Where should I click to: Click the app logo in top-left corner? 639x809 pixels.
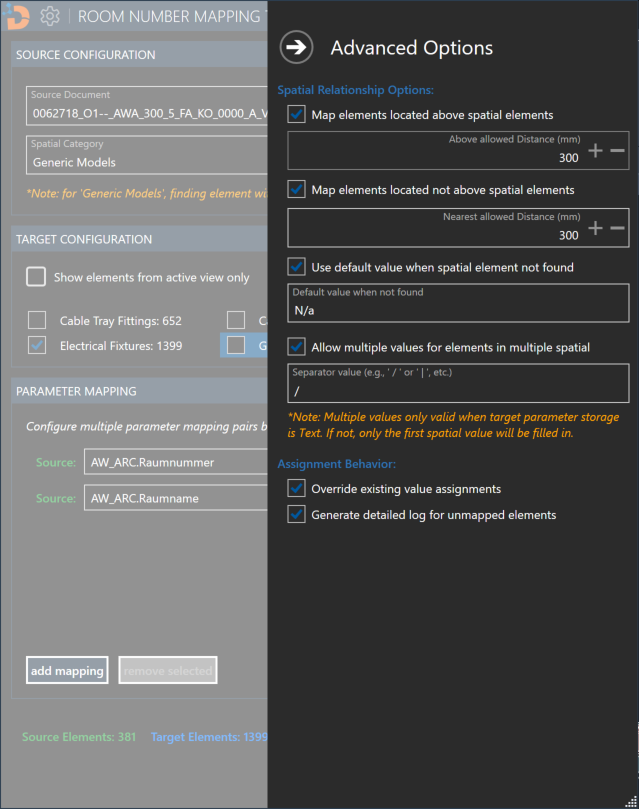pyautogui.click(x=17, y=16)
